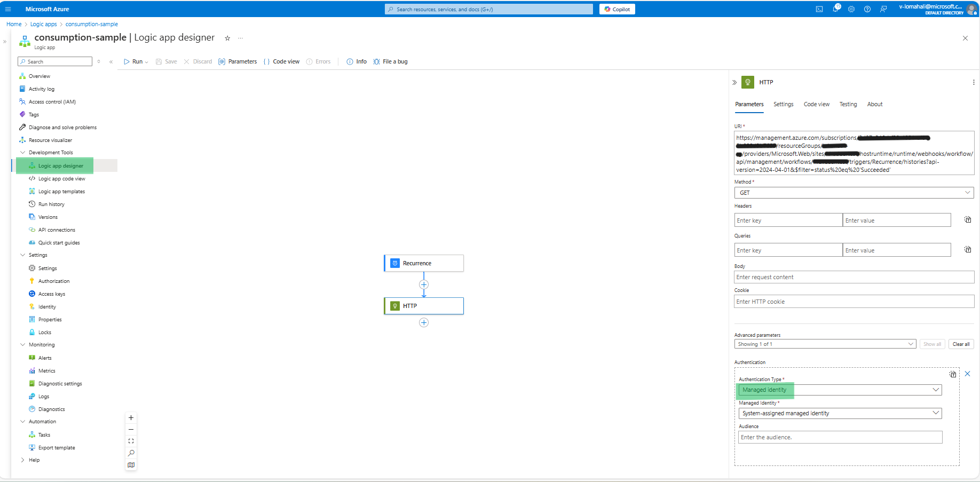The width and height of the screenshot is (980, 482).
Task: Collapse the Development Tools section
Action: coord(23,152)
